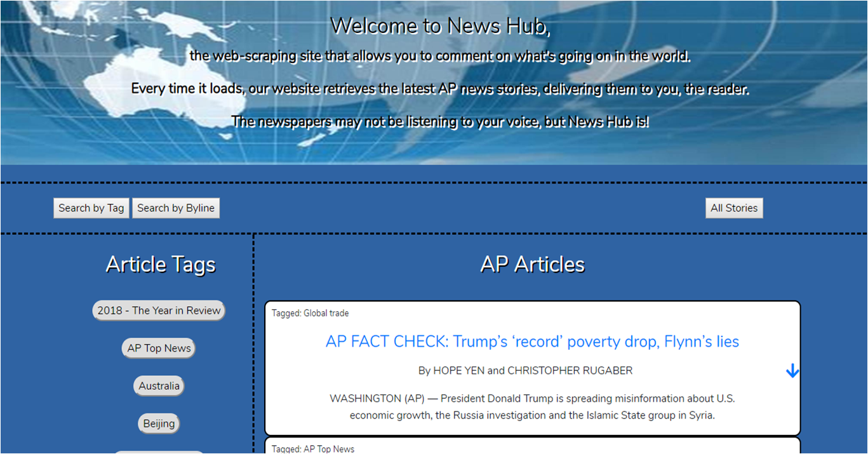Click the 'Welcome to News Hub' heading
This screenshot has height=454, width=868.
(440, 26)
